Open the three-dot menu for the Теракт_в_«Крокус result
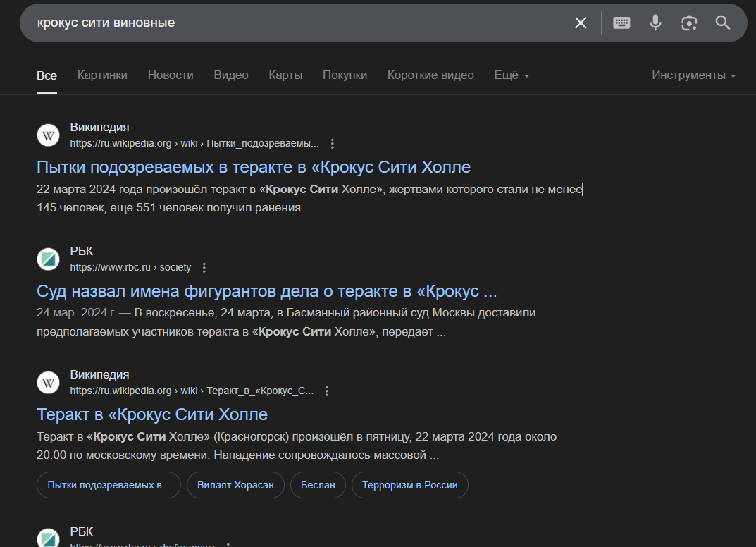The height and width of the screenshot is (547, 756). coord(326,391)
